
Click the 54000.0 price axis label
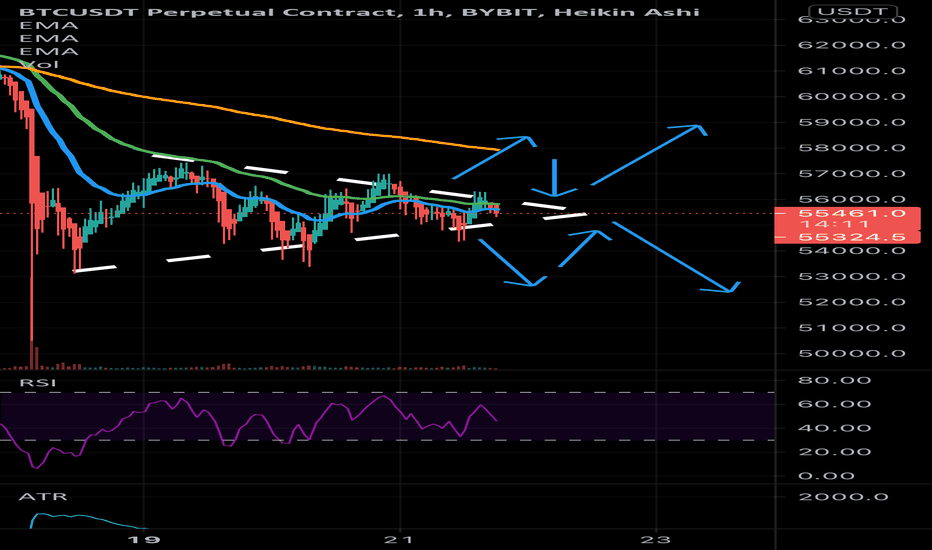tap(852, 250)
